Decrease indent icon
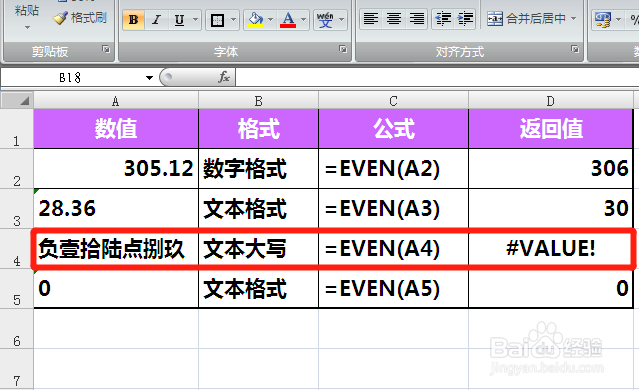The image size is (639, 390). 443,19
